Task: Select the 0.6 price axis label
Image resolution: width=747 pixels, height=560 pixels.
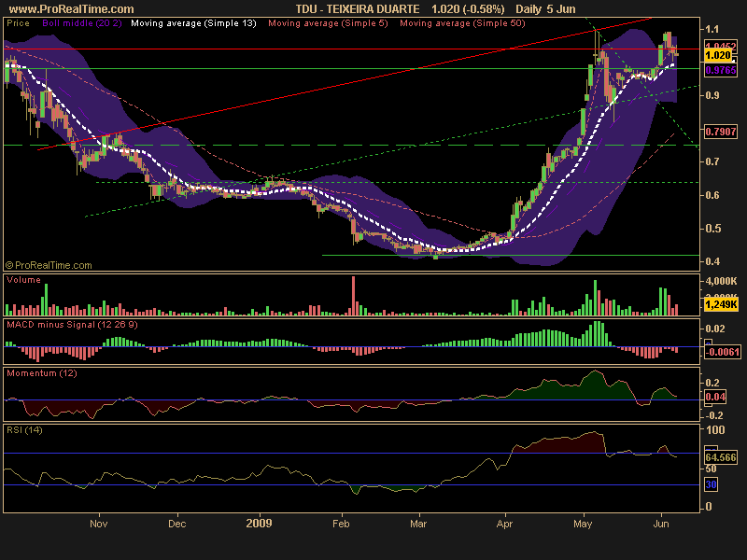Action: (x=712, y=195)
